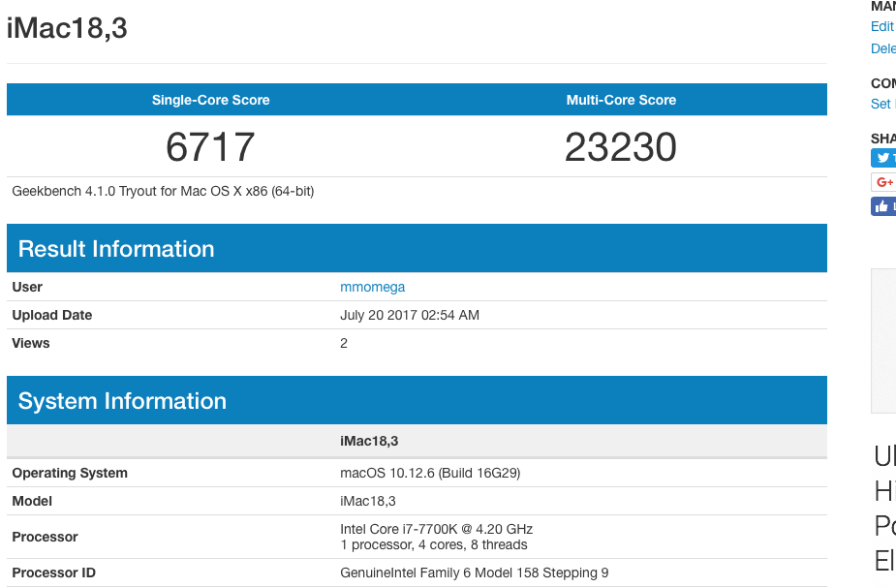Click the bold iMac18,3 system table header

pyautogui.click(x=369, y=441)
